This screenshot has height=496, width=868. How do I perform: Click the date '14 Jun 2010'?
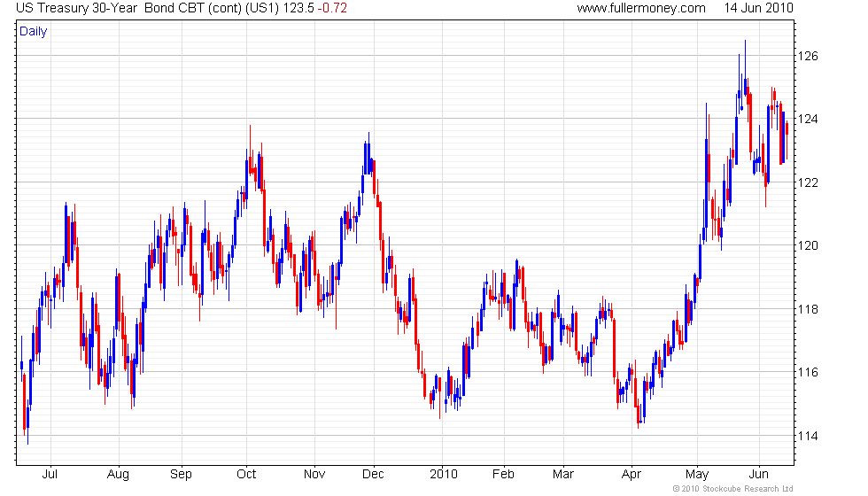[758, 8]
